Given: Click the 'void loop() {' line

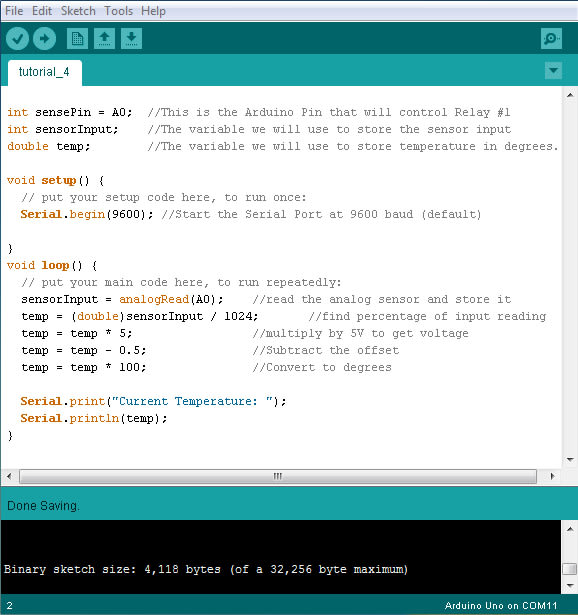Looking at the screenshot, I should (52, 265).
